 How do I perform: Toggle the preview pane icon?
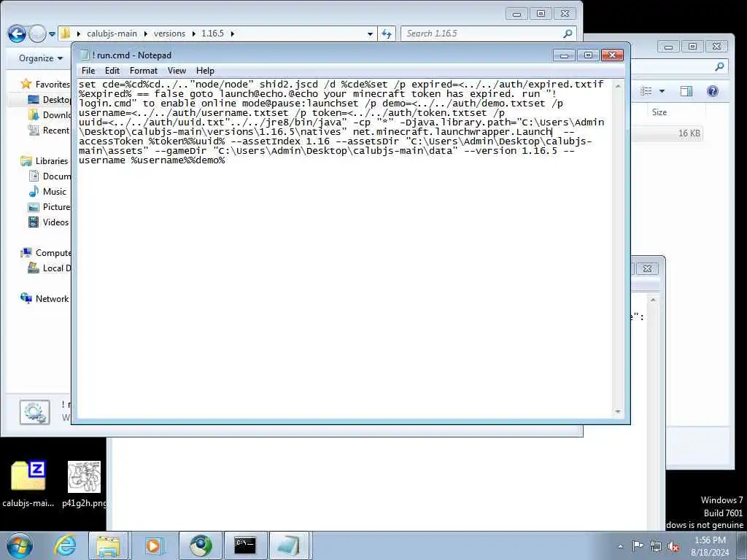pyautogui.click(x=686, y=91)
